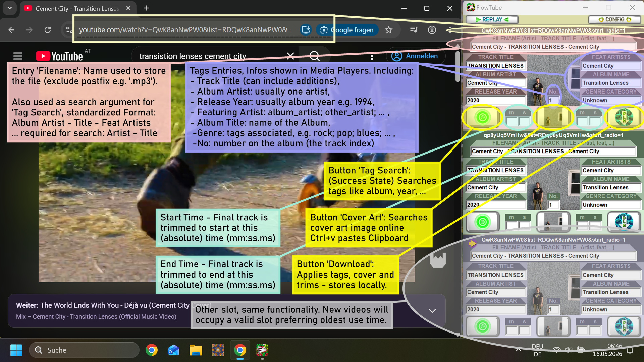644x362 pixels.
Task: Go back in Chrome
Action: point(11,30)
